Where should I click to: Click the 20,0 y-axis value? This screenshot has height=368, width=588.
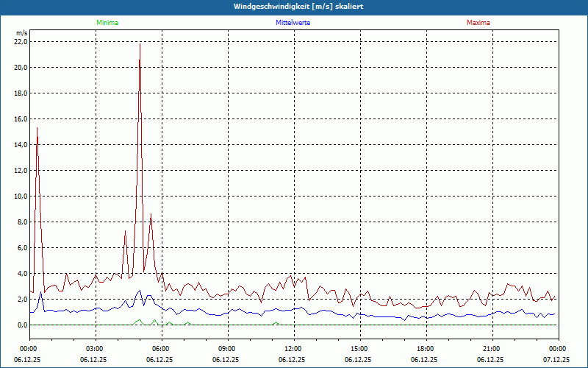pos(21,68)
